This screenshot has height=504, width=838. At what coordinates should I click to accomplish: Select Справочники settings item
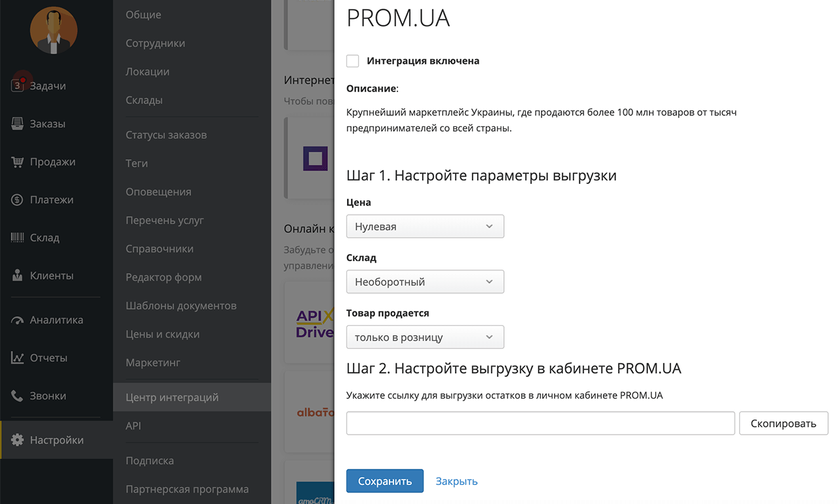[160, 249]
